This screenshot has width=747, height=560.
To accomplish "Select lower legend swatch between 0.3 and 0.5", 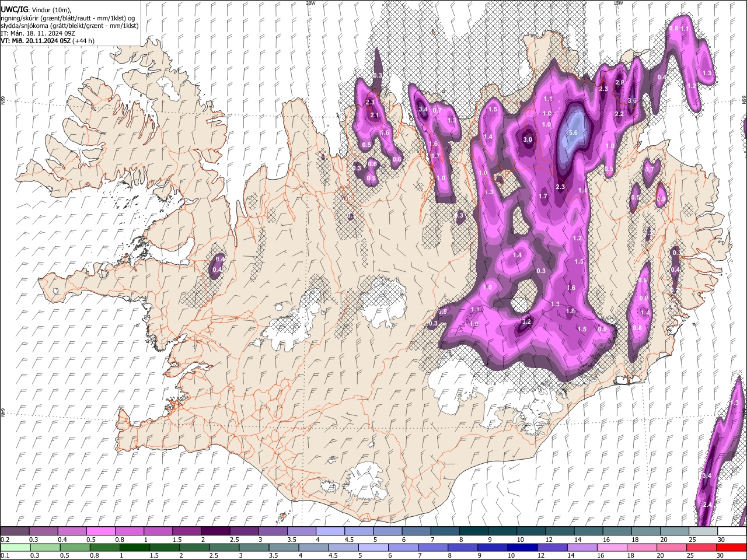I will tap(45, 547).
